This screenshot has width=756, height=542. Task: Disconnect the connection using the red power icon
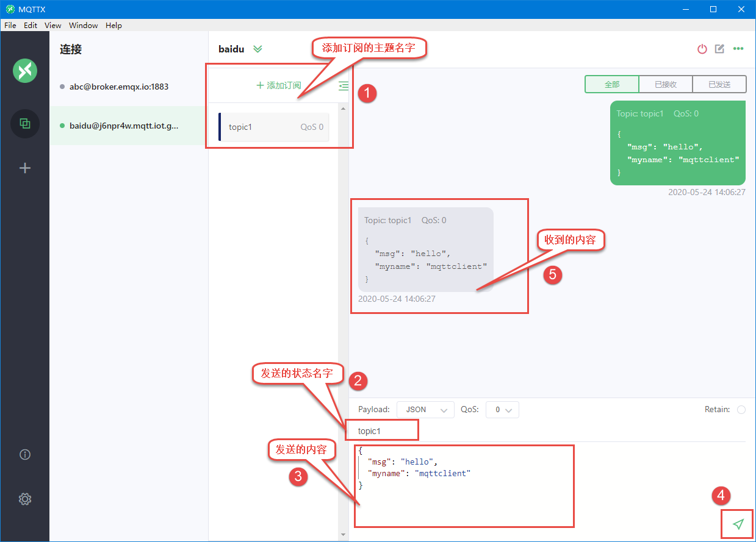pyautogui.click(x=702, y=49)
